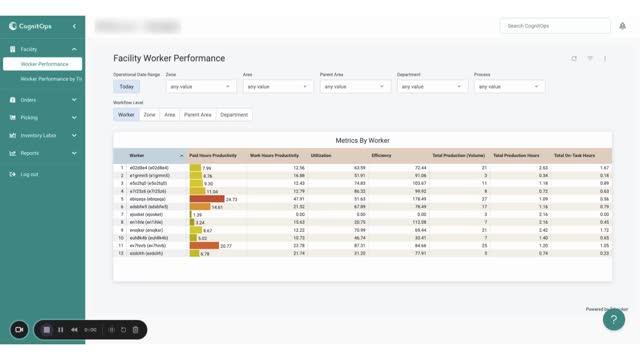Screen dimensions: 640x360
Task: Click the refresh dashboard icon
Action: point(574,59)
